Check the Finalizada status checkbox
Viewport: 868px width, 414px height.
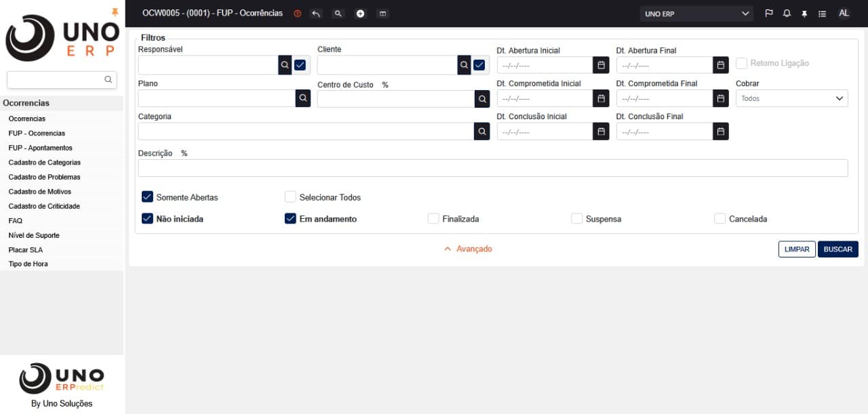tap(433, 219)
